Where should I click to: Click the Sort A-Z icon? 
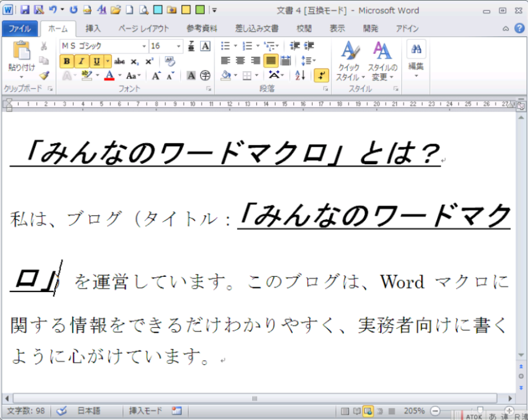tap(300, 75)
